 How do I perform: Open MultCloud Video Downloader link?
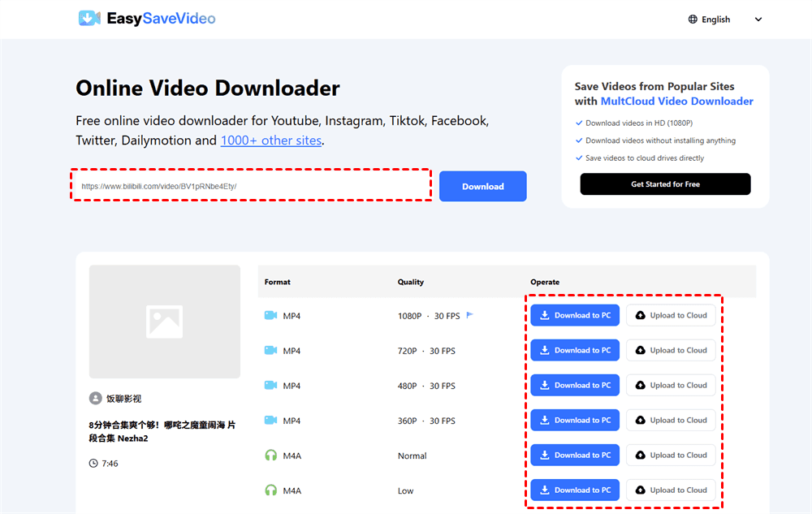click(677, 101)
